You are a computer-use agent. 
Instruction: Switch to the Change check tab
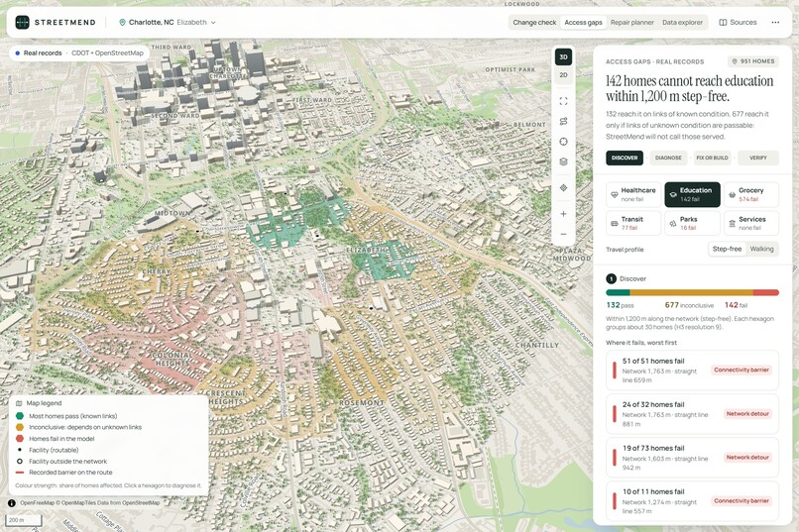(534, 23)
